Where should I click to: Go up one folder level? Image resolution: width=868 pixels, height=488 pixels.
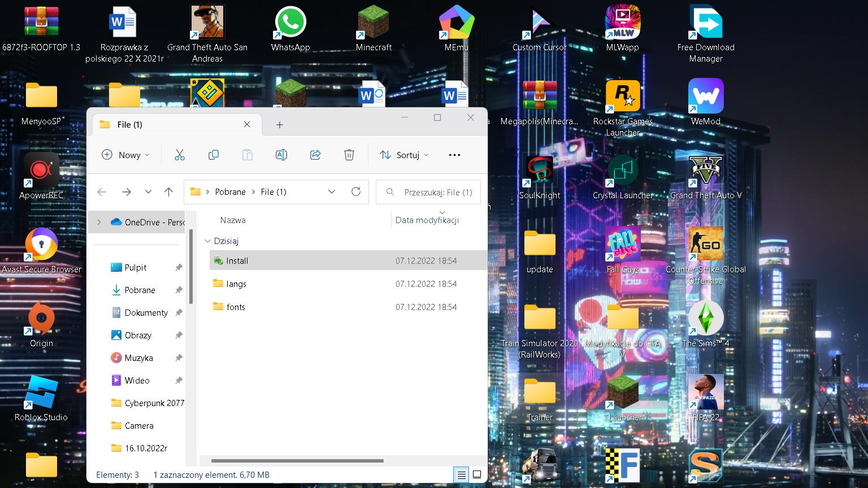pyautogui.click(x=168, y=192)
